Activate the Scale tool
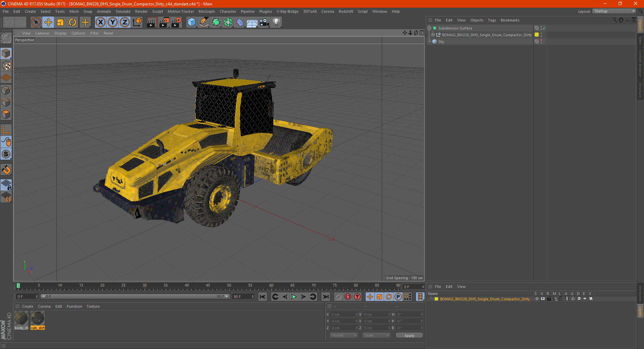The height and width of the screenshot is (349, 644). click(x=60, y=22)
